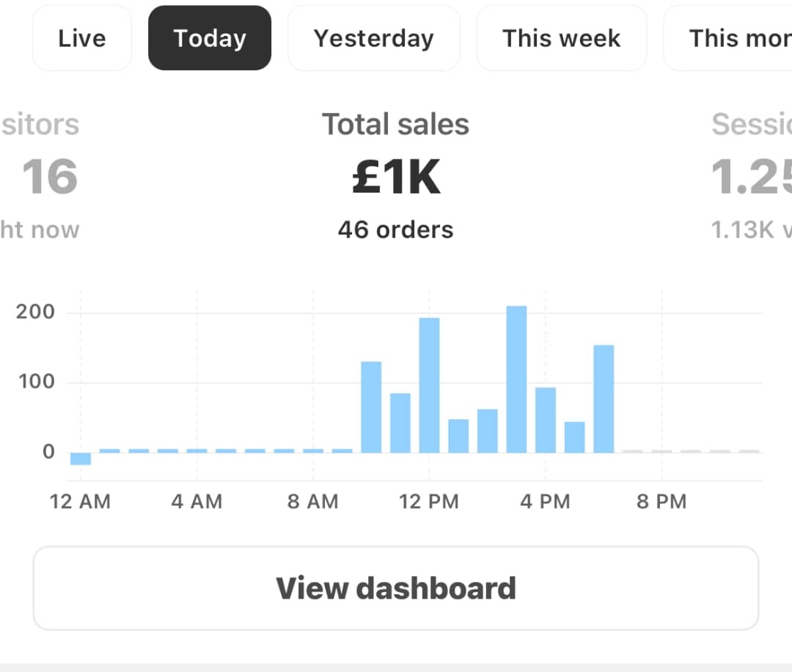Switch to This week tab

click(x=561, y=38)
